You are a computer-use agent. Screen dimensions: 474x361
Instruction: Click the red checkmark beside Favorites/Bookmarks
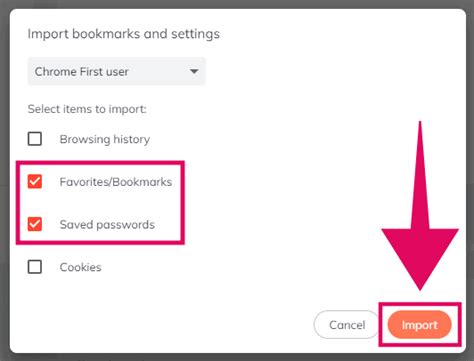pos(35,181)
